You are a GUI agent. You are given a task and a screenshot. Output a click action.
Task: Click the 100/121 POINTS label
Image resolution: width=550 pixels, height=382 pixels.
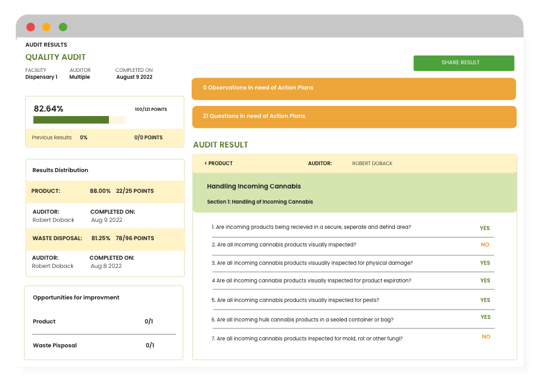[x=151, y=109]
